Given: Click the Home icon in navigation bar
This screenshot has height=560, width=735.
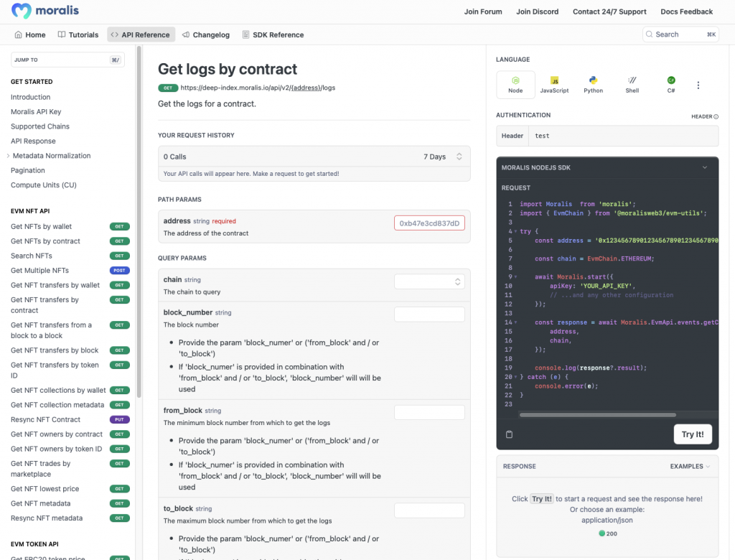Looking at the screenshot, I should (18, 34).
